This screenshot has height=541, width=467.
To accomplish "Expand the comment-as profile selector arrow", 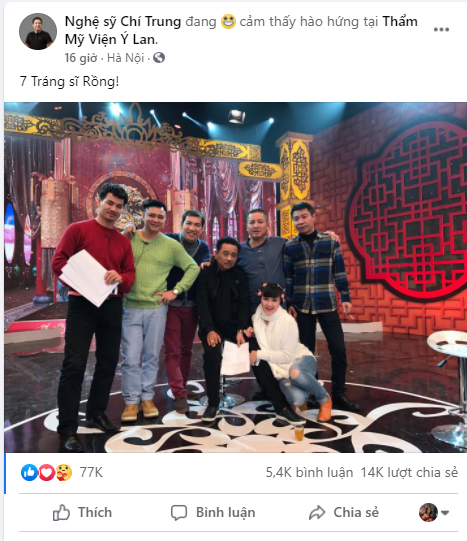I will point(445,513).
